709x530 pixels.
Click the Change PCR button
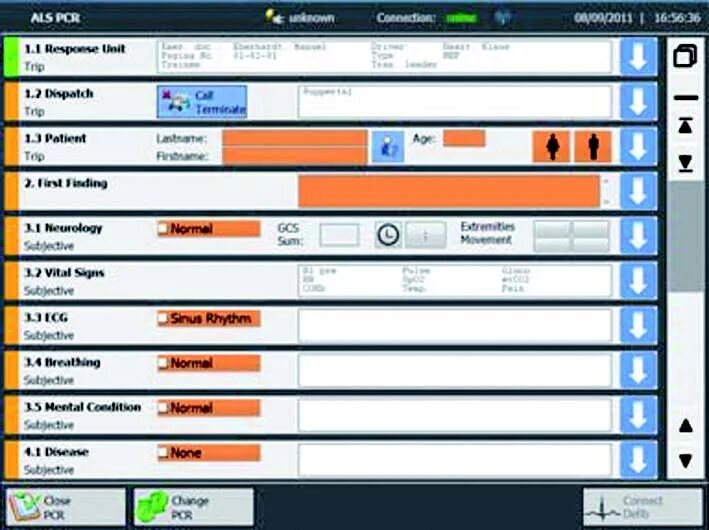point(194,507)
